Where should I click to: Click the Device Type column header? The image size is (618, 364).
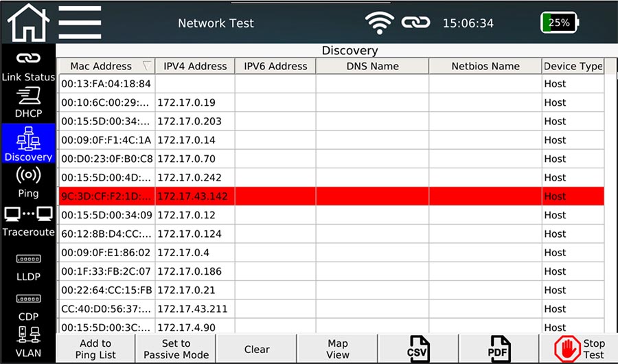pos(573,66)
